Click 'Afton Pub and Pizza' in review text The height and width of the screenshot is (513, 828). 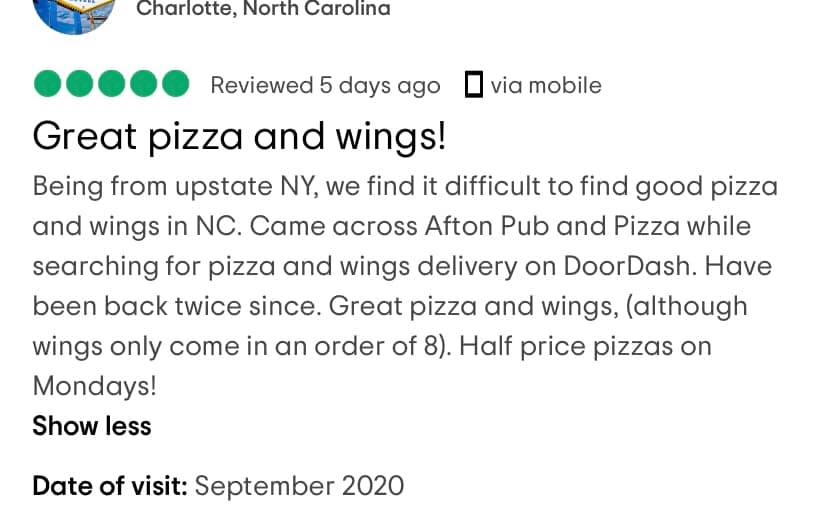click(552, 226)
